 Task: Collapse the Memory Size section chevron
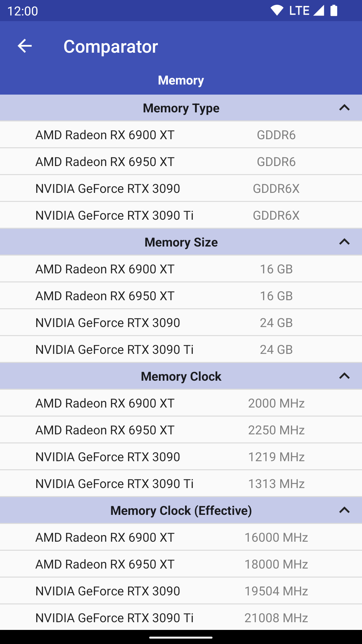pyautogui.click(x=344, y=242)
